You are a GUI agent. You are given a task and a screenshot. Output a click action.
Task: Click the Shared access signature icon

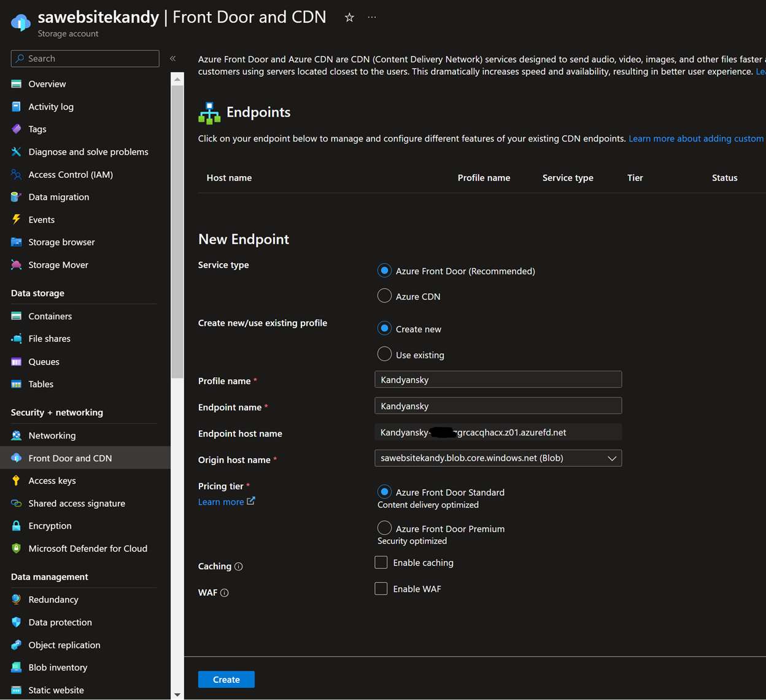coord(17,503)
